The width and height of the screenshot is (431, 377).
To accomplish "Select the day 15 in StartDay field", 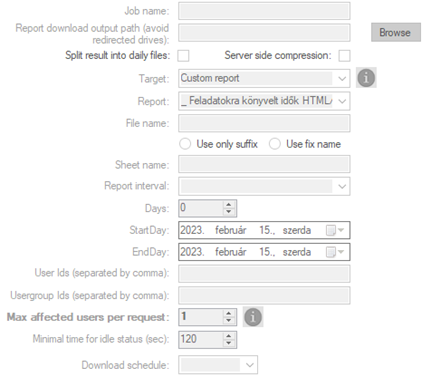I will click(267, 230).
